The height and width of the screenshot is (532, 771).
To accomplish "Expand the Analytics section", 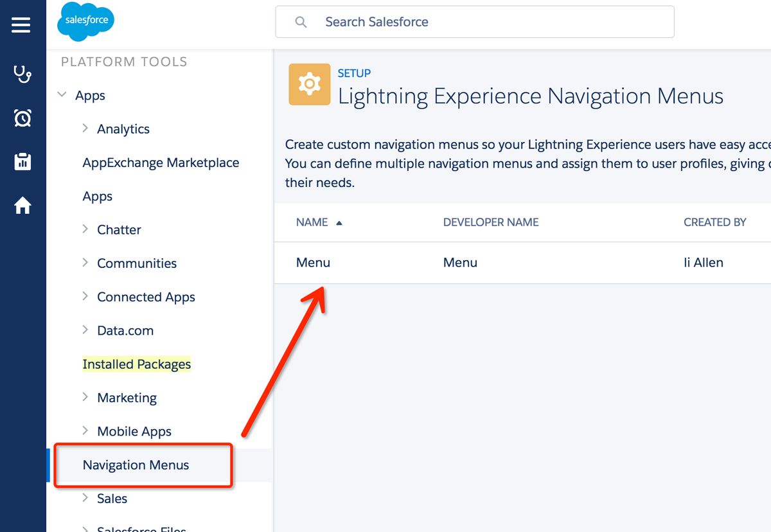I will pyautogui.click(x=85, y=129).
